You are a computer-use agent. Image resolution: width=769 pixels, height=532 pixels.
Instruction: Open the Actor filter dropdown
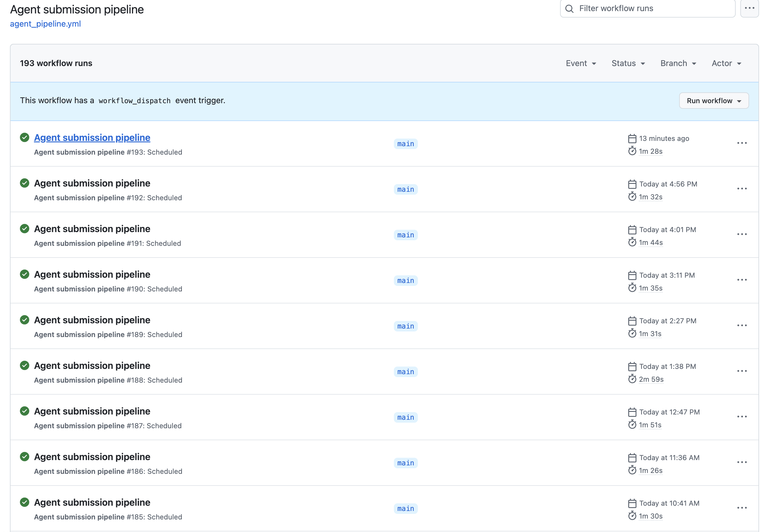(726, 63)
